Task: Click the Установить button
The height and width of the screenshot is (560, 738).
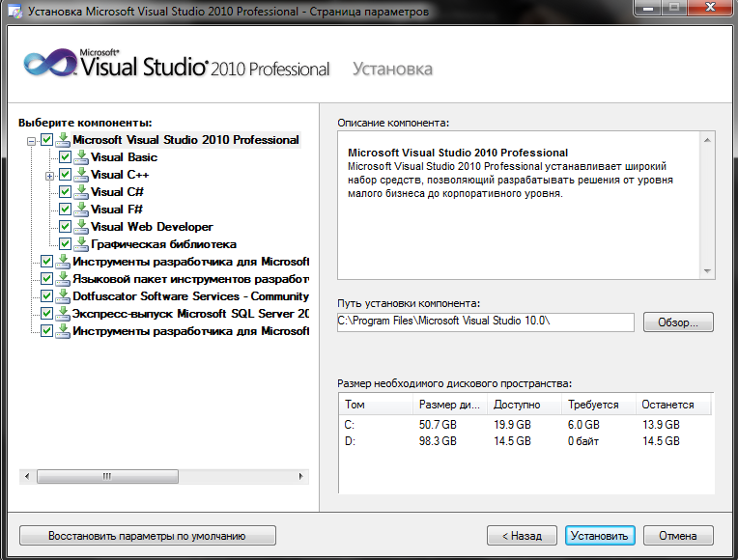Action: 600,536
